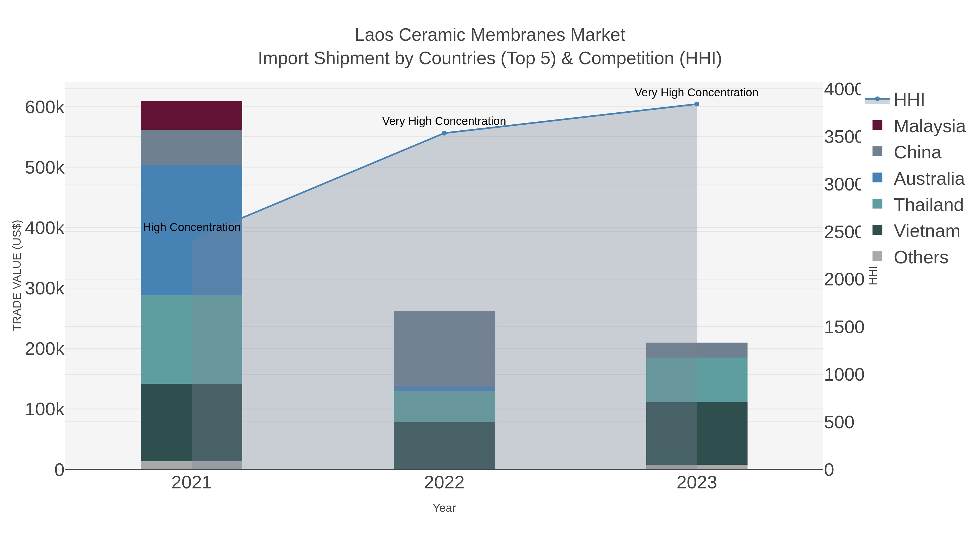This screenshot has width=980, height=551.
Task: Click the 2022 x-axis label
Action: click(x=444, y=483)
